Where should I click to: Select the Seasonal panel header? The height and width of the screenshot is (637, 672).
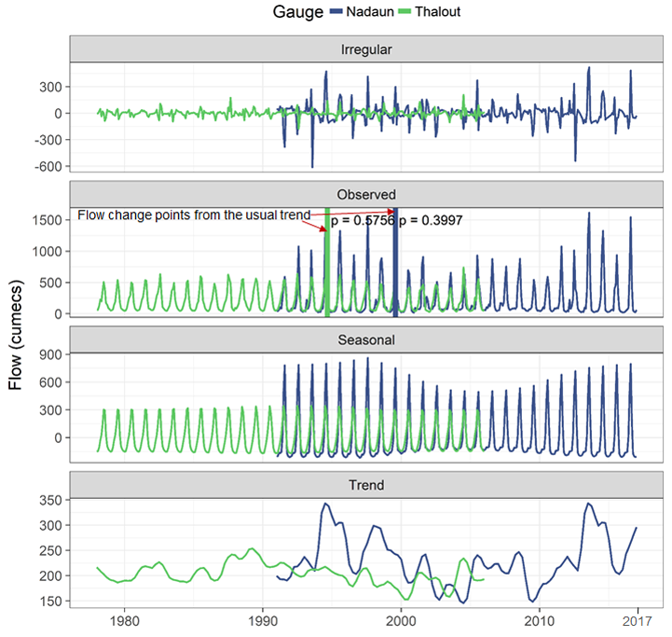coord(367,340)
